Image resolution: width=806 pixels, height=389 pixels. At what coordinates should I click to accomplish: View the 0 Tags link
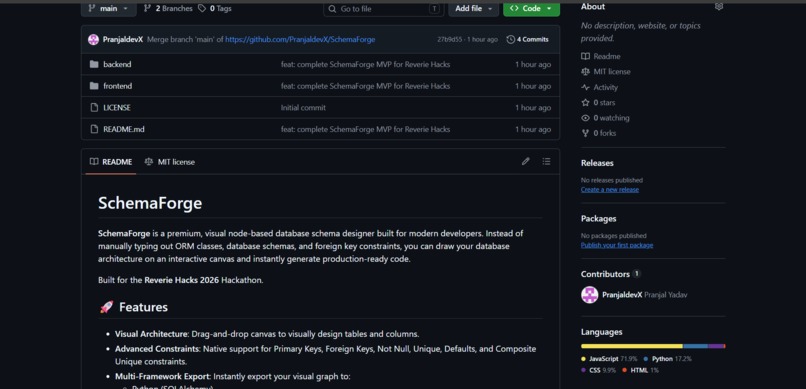coord(215,8)
